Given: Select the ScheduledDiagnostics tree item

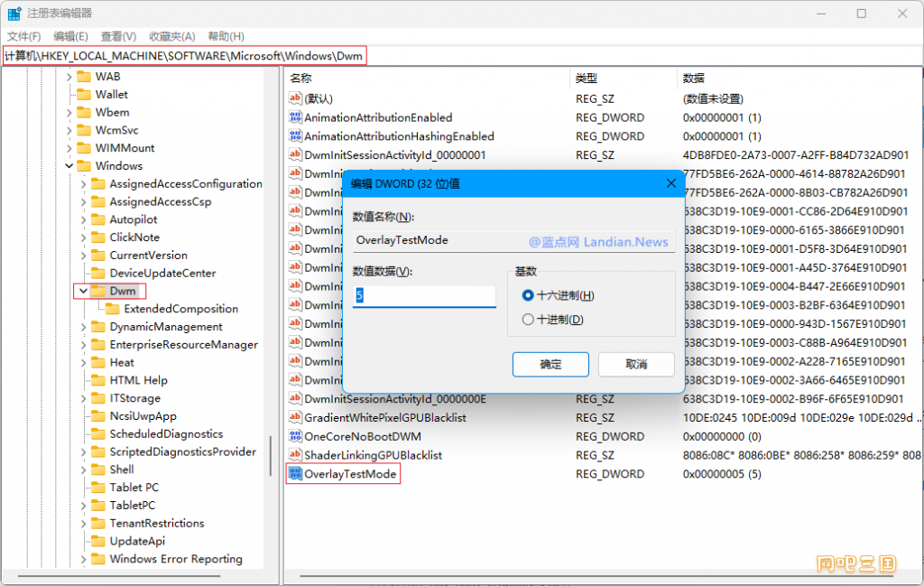Looking at the screenshot, I should coord(166,434).
